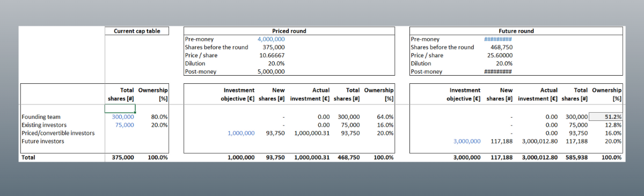Click Founding team 300,000 in Current cap table
This screenshot has height=196, width=644.
click(123, 117)
